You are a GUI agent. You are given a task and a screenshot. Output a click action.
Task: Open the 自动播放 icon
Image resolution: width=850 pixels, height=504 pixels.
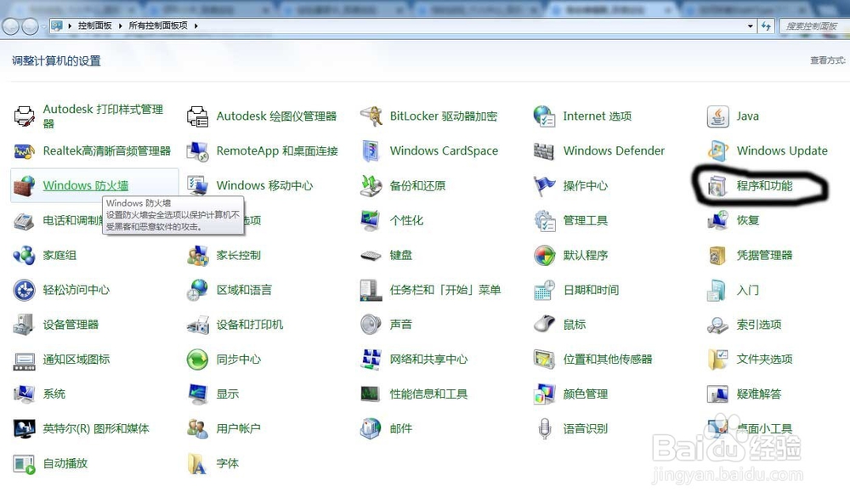coord(24,464)
